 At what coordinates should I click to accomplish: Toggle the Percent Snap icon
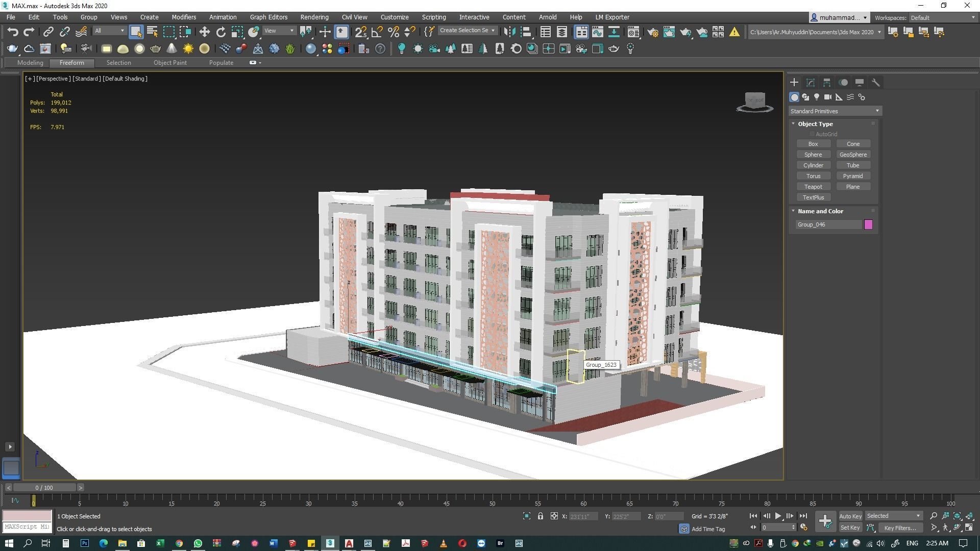393,32
